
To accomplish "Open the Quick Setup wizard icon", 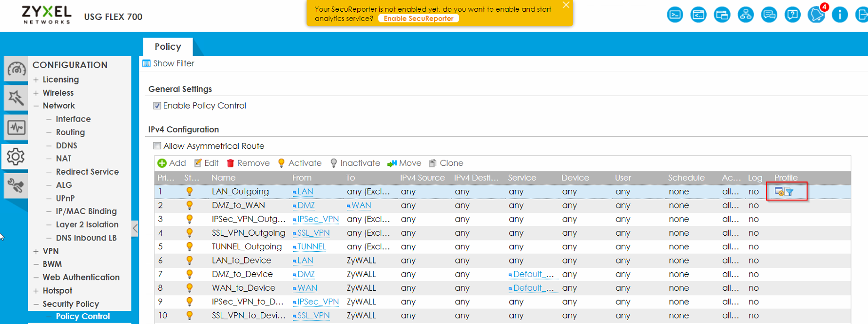I will [x=16, y=98].
